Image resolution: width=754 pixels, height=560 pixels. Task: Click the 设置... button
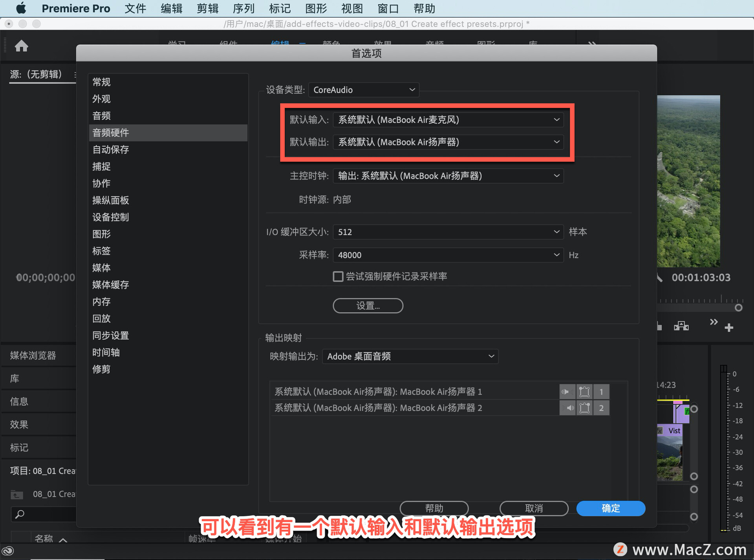point(368,306)
